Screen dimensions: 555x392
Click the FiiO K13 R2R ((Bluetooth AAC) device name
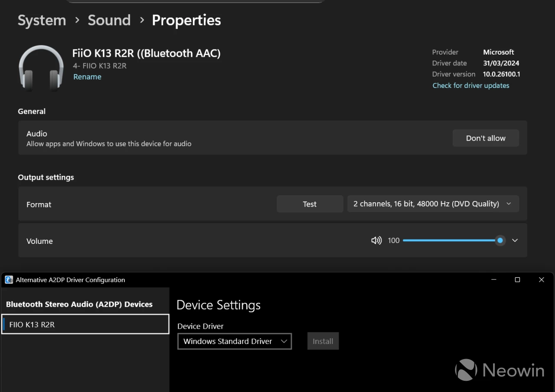point(147,53)
